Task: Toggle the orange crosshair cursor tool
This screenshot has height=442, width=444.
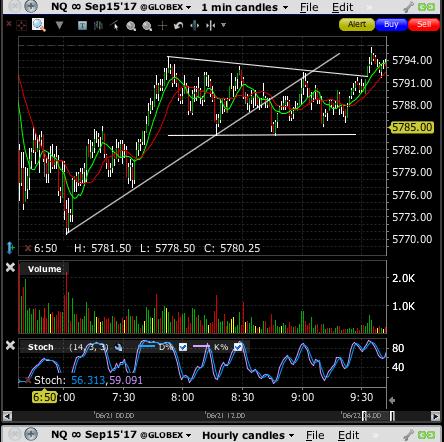Action: [x=162, y=25]
